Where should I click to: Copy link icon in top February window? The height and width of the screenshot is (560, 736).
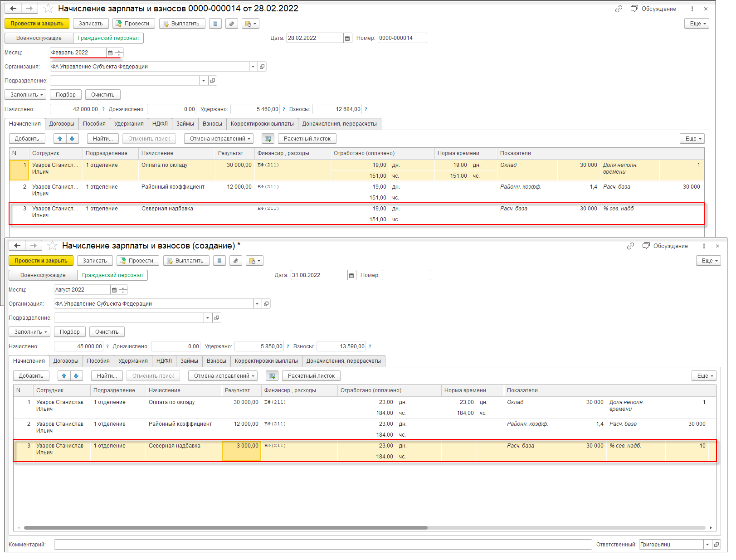tap(619, 9)
